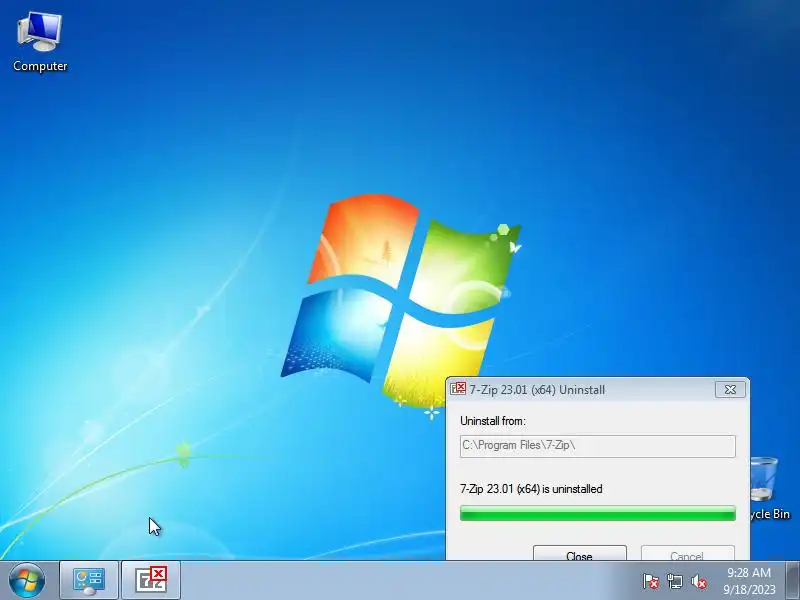This screenshot has height=600, width=800.
Task: Switch to the Control Panel taskbar button
Action: (x=89, y=581)
